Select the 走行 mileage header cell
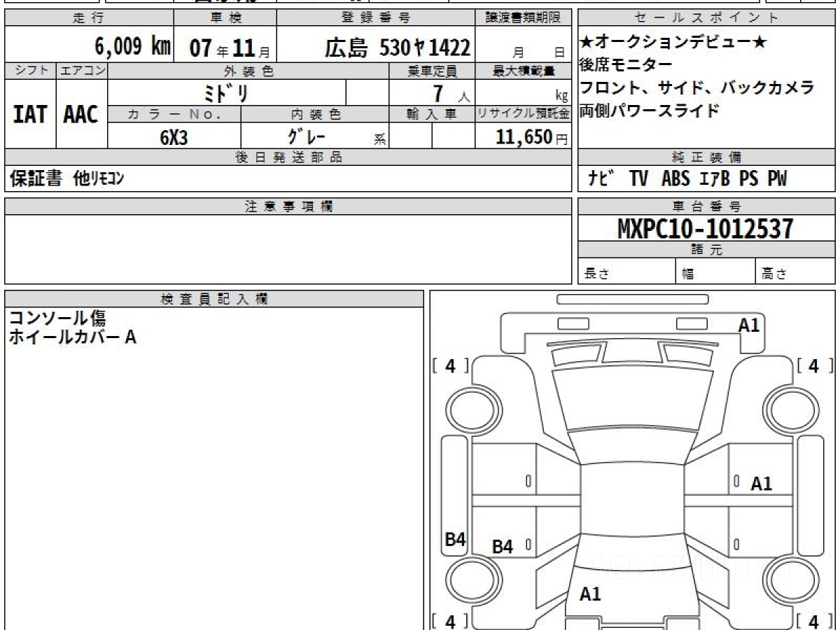The height and width of the screenshot is (630, 840). (x=89, y=18)
